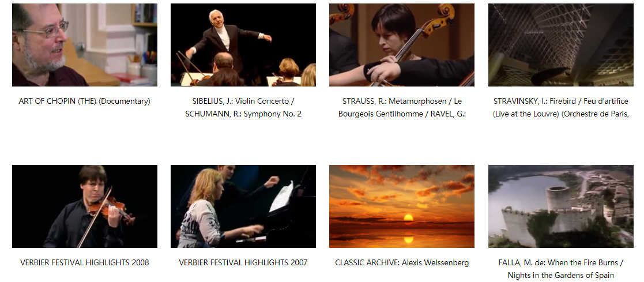Open the violinist thumbnail for Verbier 2008
Screen dimensions: 644x282
tap(85, 206)
